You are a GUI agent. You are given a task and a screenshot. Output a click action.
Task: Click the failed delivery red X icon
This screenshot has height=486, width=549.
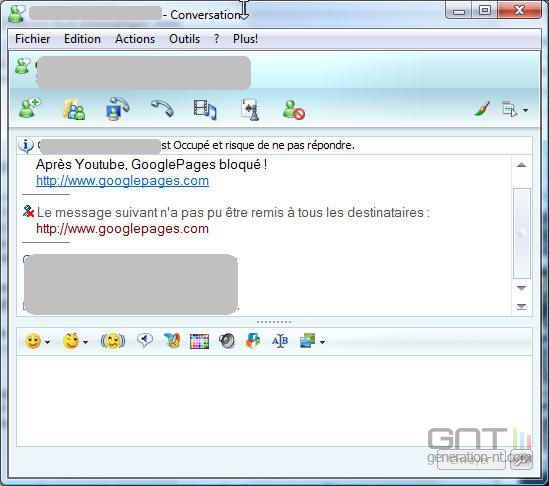(x=28, y=211)
